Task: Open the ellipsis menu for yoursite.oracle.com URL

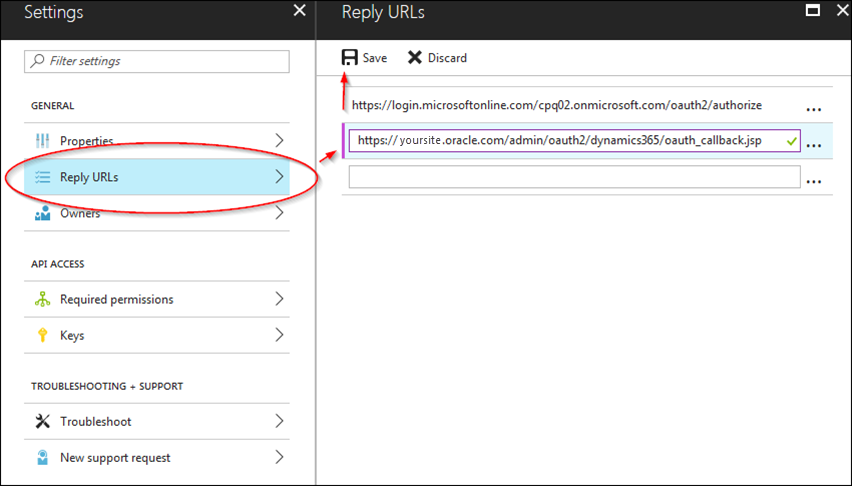Action: coord(813,146)
